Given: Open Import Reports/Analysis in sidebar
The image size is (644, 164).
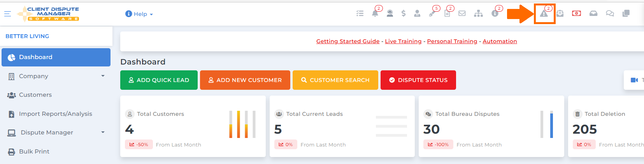Looking at the screenshot, I should click(56, 114).
